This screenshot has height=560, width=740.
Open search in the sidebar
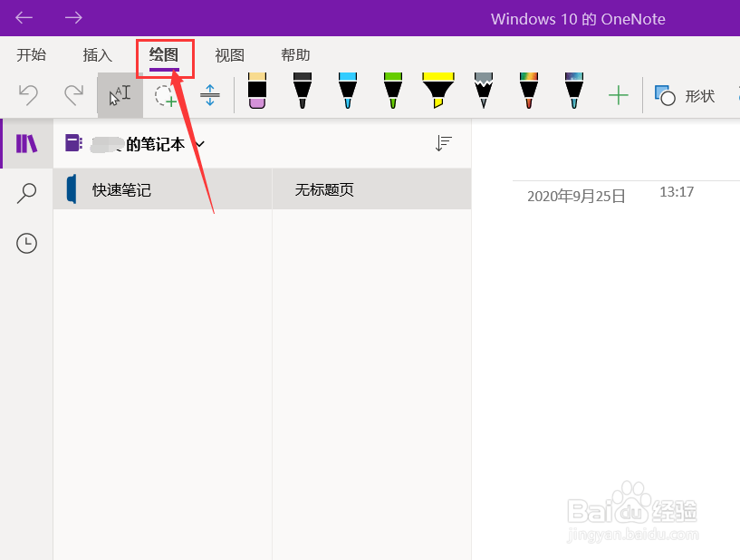coord(26,193)
